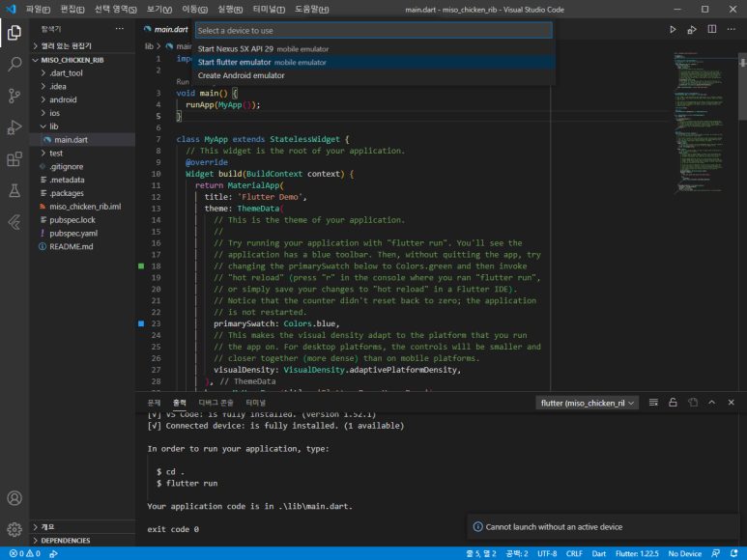Expand the open editors section
The height and width of the screenshot is (560, 747).
[82, 46]
